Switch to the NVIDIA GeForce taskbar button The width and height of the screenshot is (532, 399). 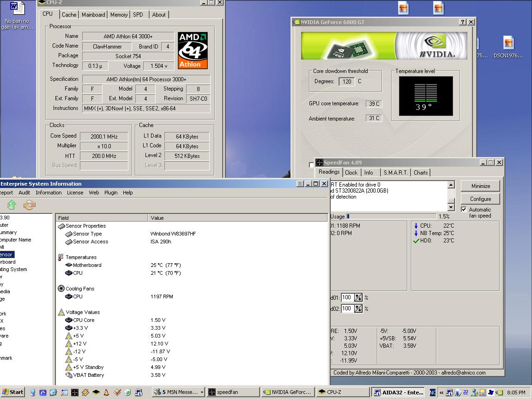(288, 392)
